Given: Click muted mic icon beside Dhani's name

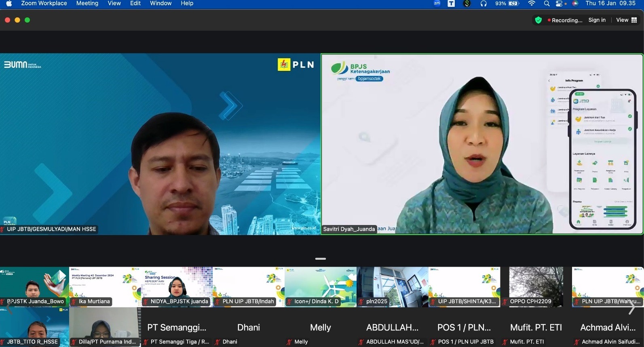Looking at the screenshot, I should point(218,342).
